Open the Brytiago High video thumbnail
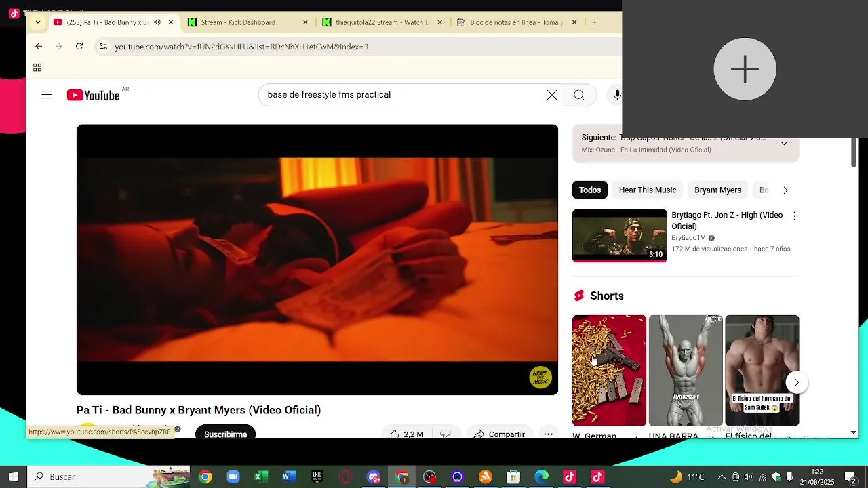The image size is (868, 488). (x=620, y=235)
